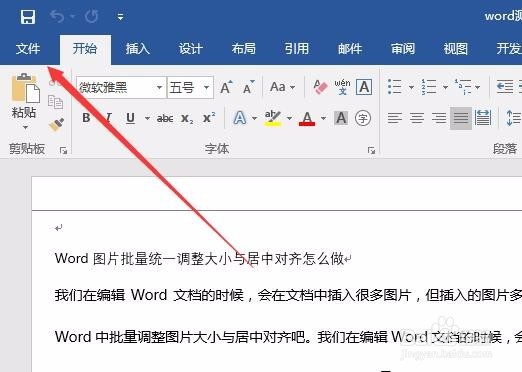Click the 粘贴 paste clipboard icon
The height and width of the screenshot is (372, 522).
(x=25, y=88)
